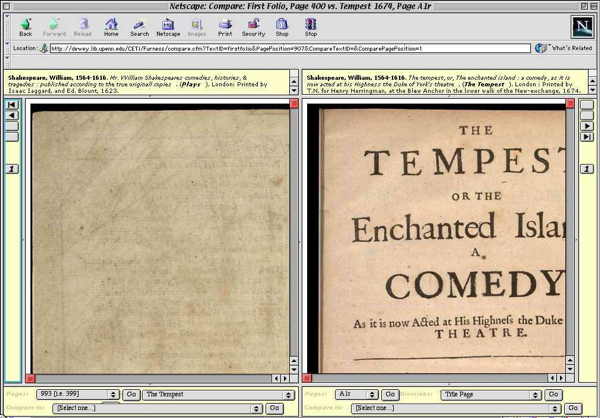This screenshot has width=600, height=418.
Task: Open the Search toolbar icon
Action: 139,27
